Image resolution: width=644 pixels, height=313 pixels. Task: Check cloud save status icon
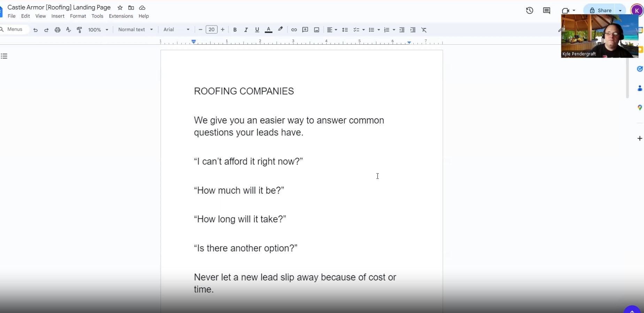click(x=142, y=8)
